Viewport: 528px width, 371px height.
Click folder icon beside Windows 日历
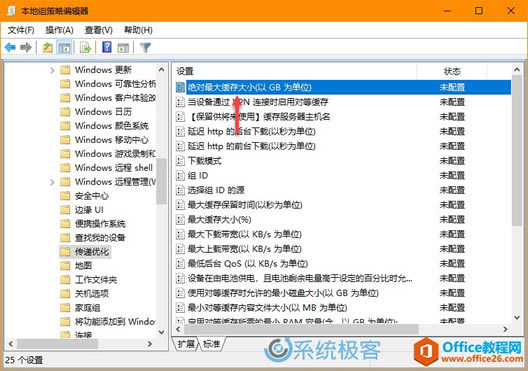coord(65,111)
